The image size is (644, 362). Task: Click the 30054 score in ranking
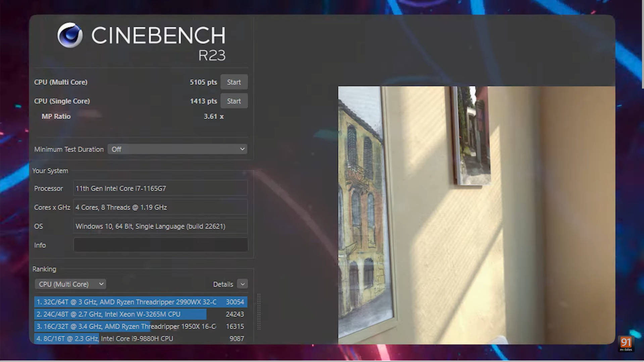(x=235, y=302)
